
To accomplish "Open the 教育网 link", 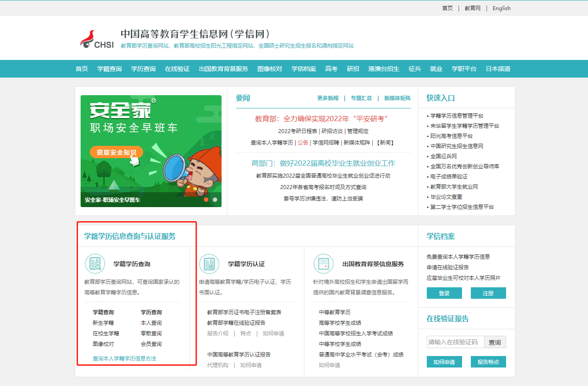I will tap(472, 7).
